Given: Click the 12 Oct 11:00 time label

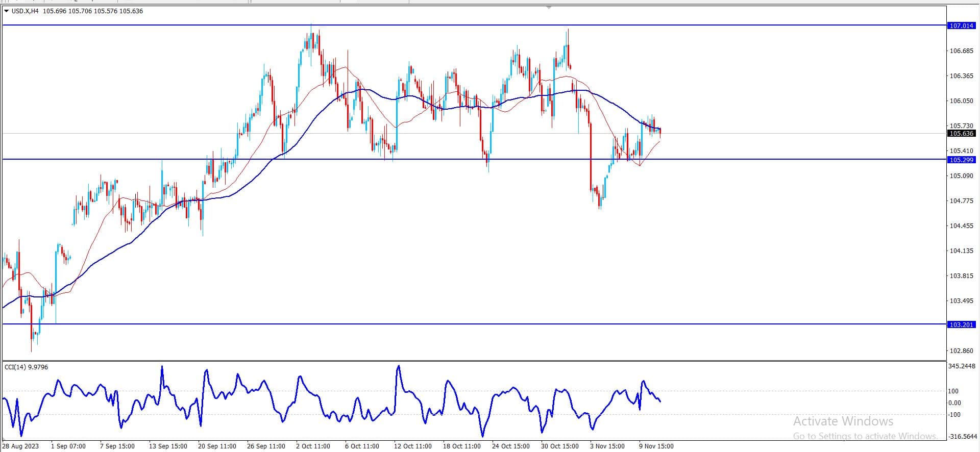Looking at the screenshot, I should click(412, 446).
